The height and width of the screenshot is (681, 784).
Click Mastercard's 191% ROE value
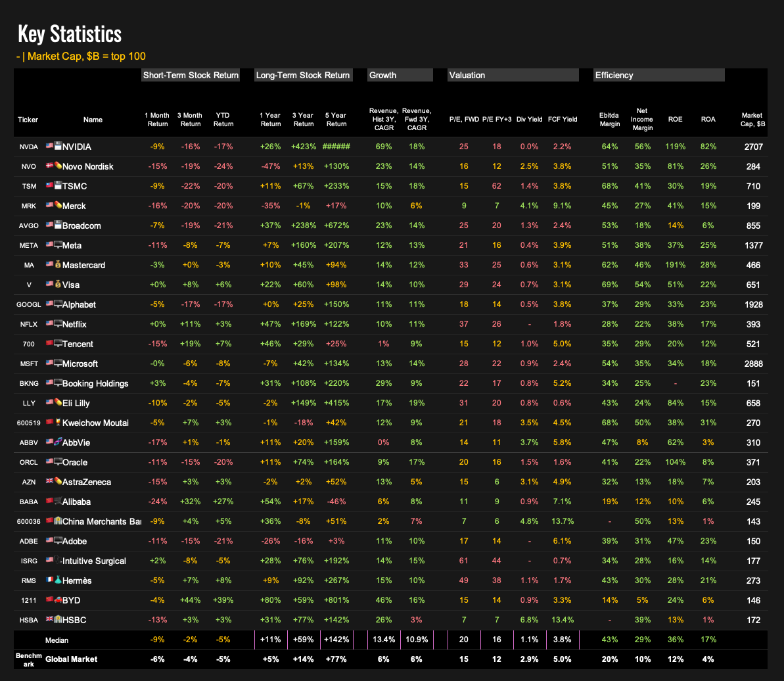click(x=675, y=265)
